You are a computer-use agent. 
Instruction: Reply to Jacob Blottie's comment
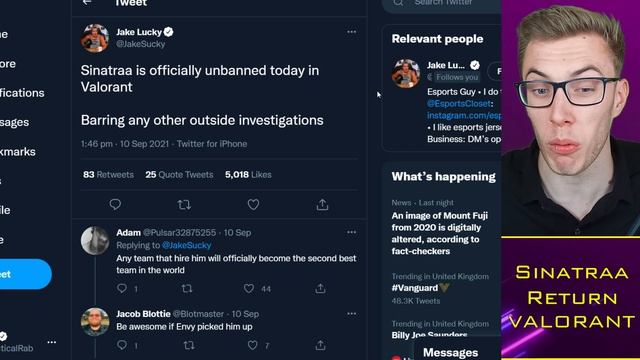122,345
